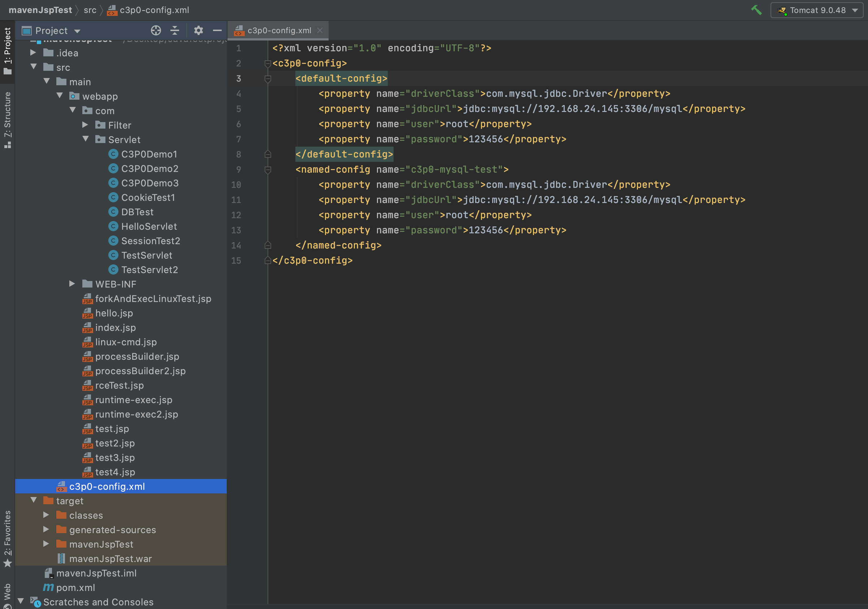
Task: Click the src breadcrumb in navigation bar
Action: click(90, 10)
